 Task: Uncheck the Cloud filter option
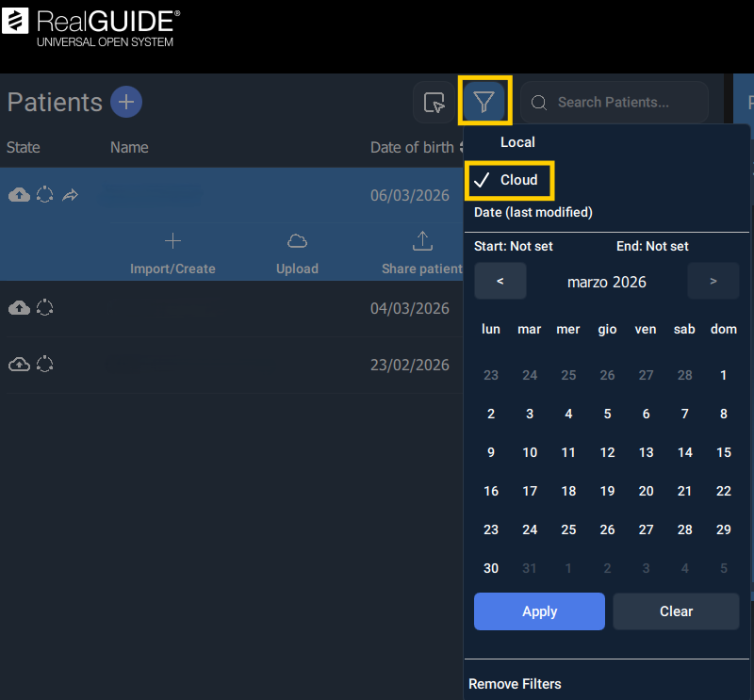tap(509, 180)
